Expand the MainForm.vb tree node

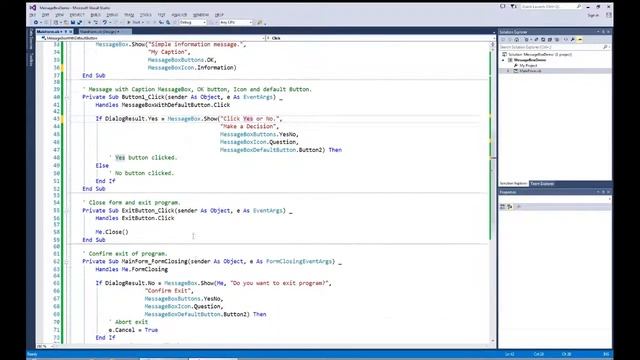pos(508,71)
